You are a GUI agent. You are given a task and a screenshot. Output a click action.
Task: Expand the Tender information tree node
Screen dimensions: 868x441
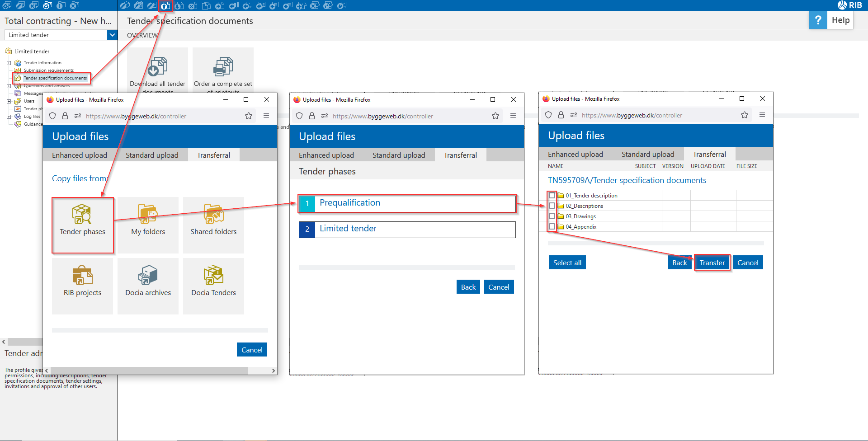click(x=9, y=63)
